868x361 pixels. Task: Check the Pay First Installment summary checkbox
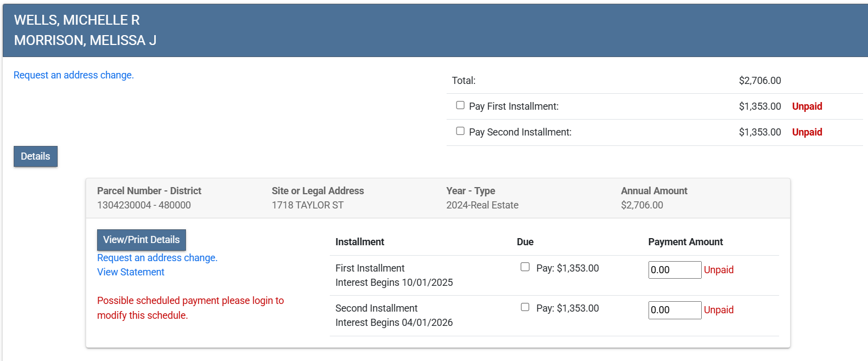[460, 105]
